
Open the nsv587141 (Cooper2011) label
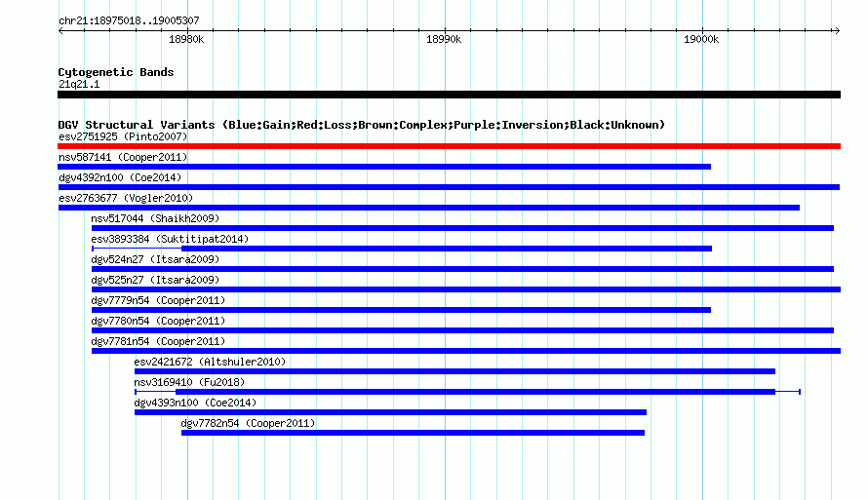[x=123, y=157]
